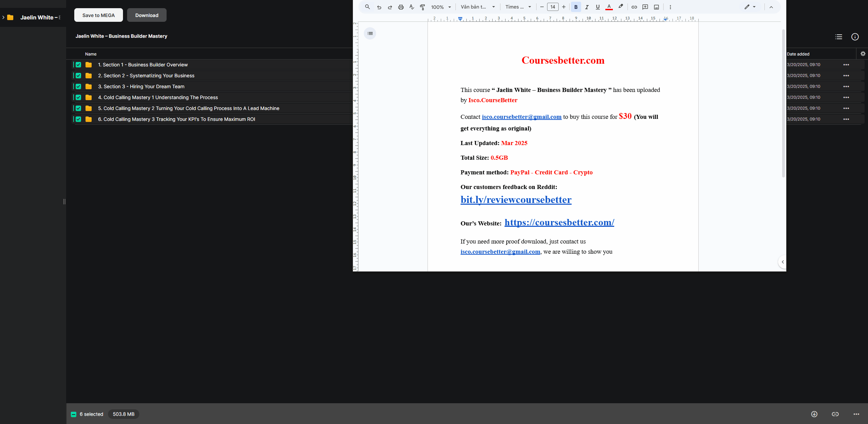Collapse the Docs menus with chevron
This screenshot has width=868, height=424.
(x=771, y=7)
